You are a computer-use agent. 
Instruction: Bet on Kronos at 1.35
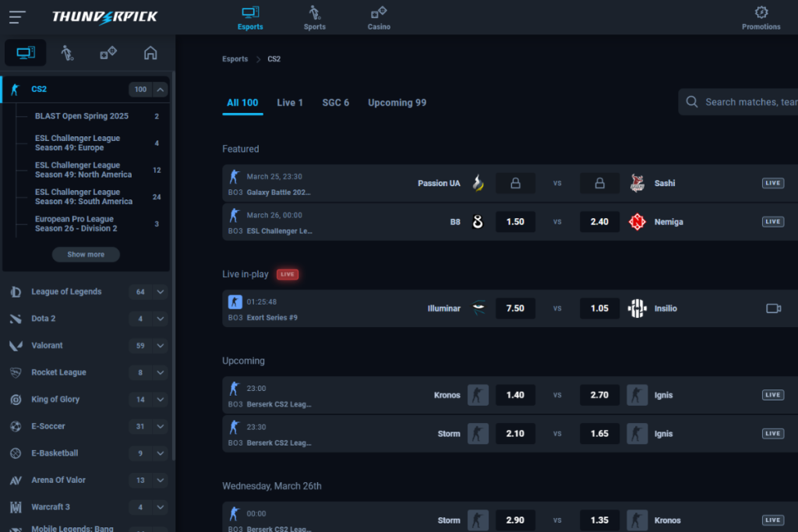(x=599, y=520)
